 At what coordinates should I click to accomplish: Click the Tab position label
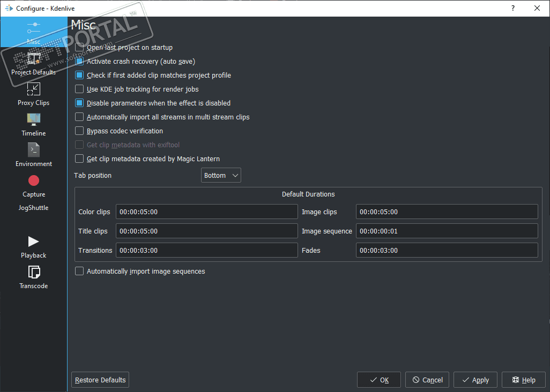click(x=93, y=176)
